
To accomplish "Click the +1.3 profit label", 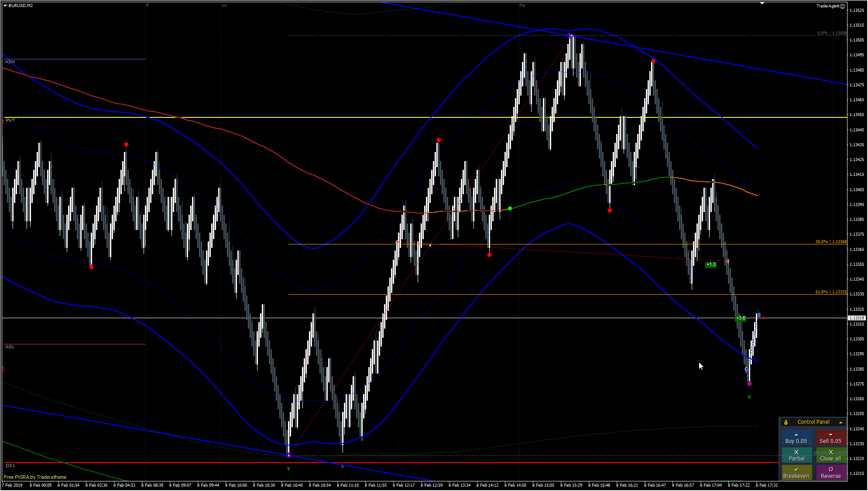I will tap(711, 264).
